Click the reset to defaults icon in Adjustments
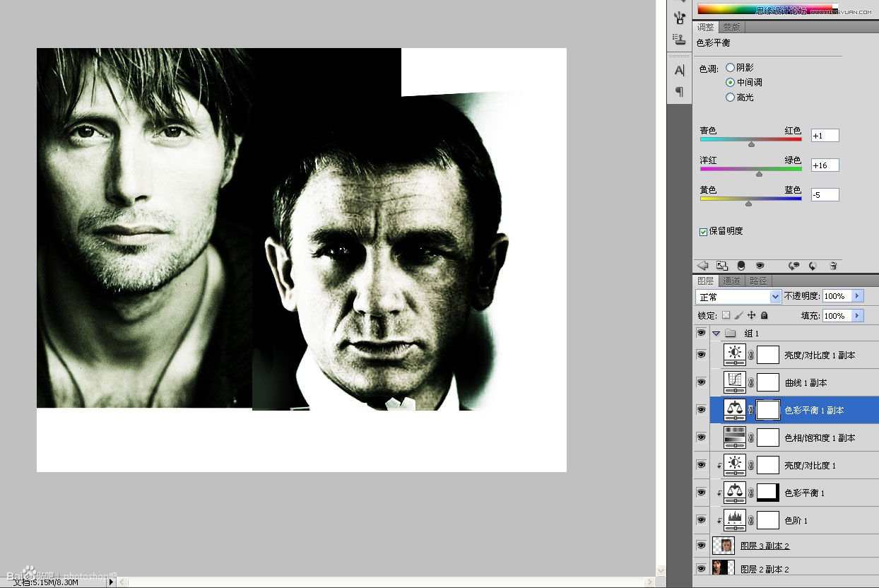 coord(813,266)
